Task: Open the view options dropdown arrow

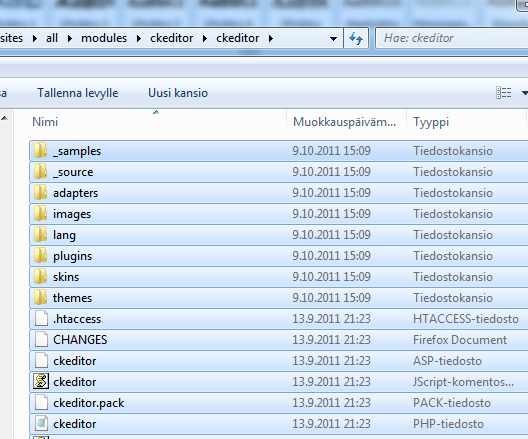Action: coord(524,93)
